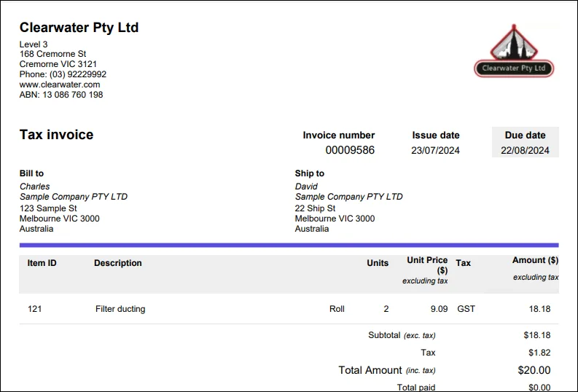Click issue date 23/07/2024
Image resolution: width=578 pixels, height=392 pixels.
click(x=435, y=150)
